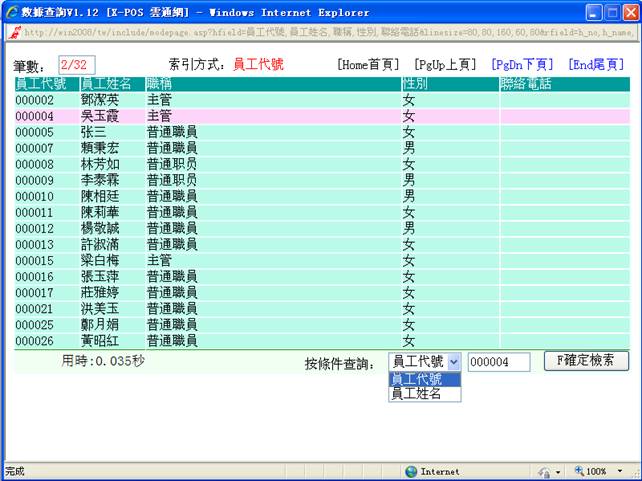
Task: Click the 筆數 record count field 2/32
Action: [x=76, y=65]
